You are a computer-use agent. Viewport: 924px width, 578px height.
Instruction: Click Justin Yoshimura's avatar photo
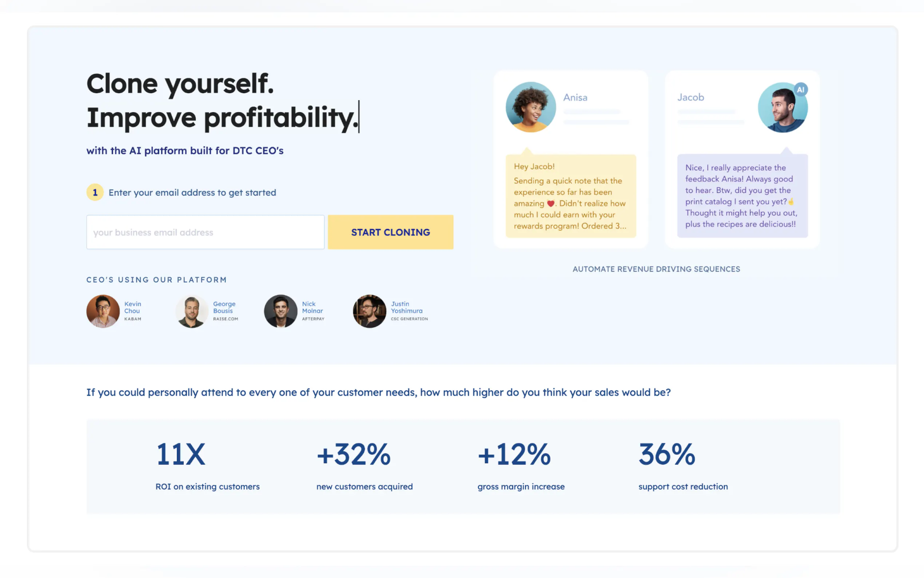(x=369, y=311)
